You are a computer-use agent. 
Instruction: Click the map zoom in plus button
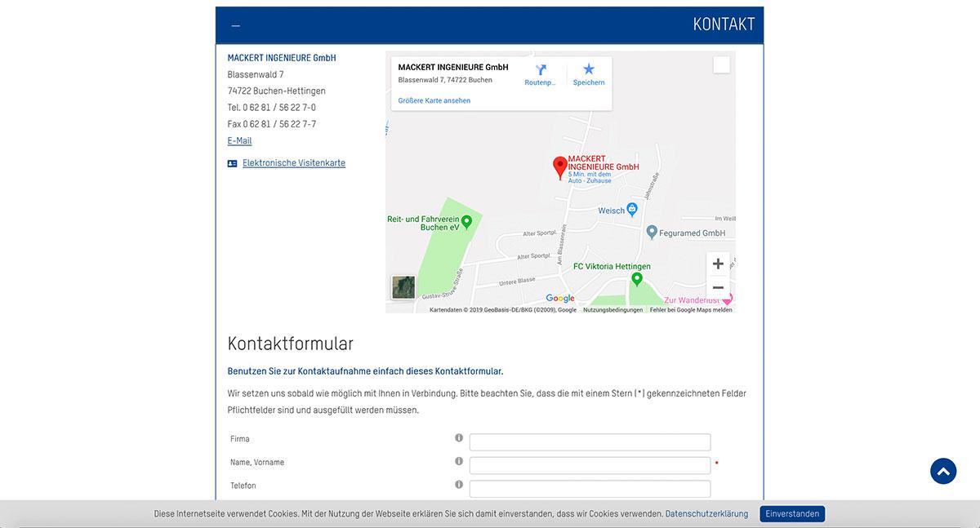tap(718, 264)
